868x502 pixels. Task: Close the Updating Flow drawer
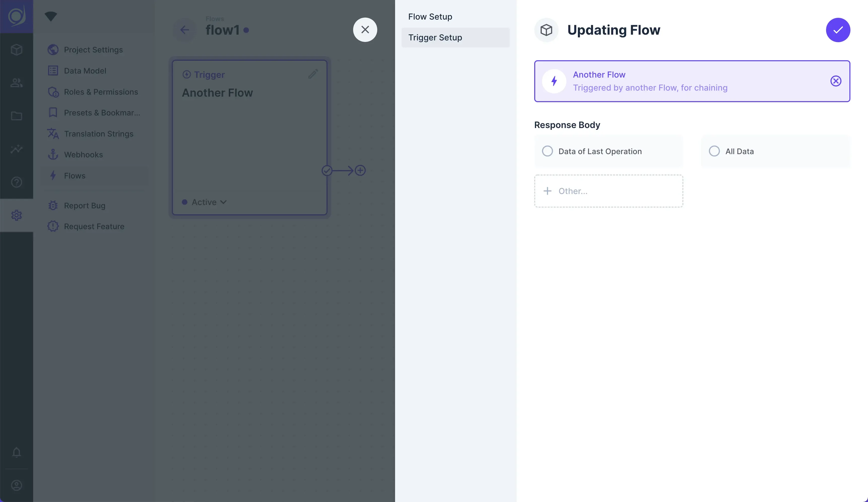[x=365, y=30]
